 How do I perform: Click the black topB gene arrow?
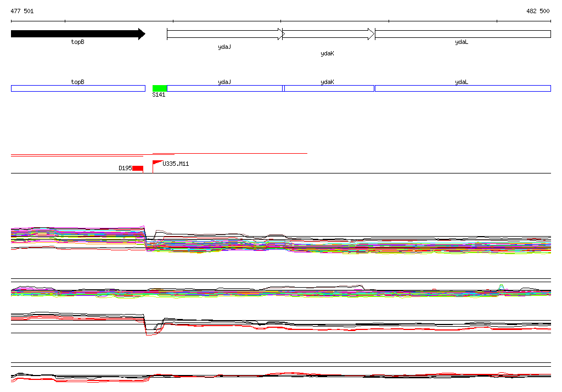coord(78,34)
